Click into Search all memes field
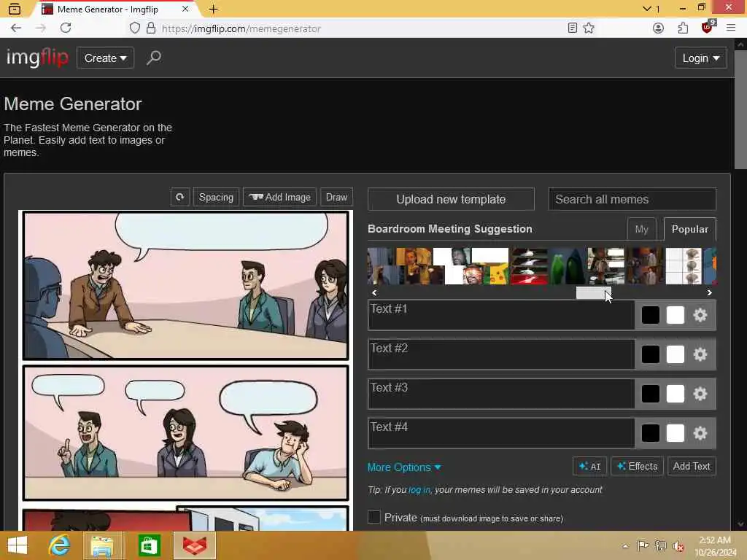Image resolution: width=747 pixels, height=560 pixels. tap(632, 199)
